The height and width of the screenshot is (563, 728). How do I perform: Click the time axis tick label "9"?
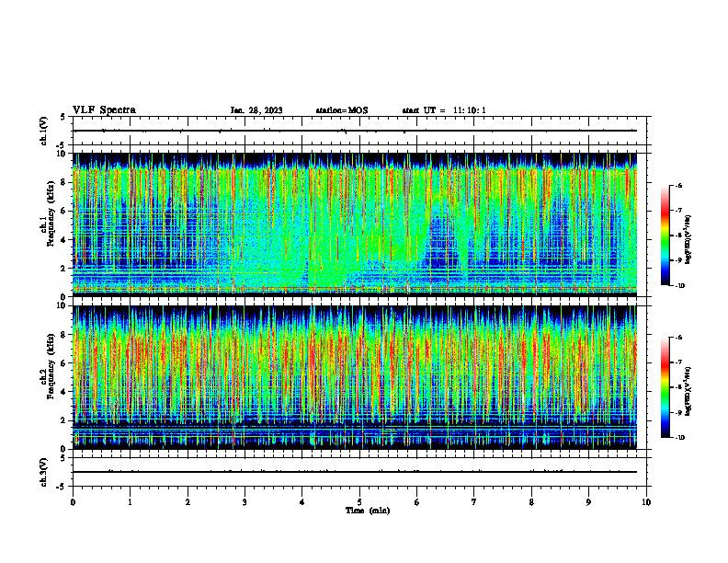[588, 502]
